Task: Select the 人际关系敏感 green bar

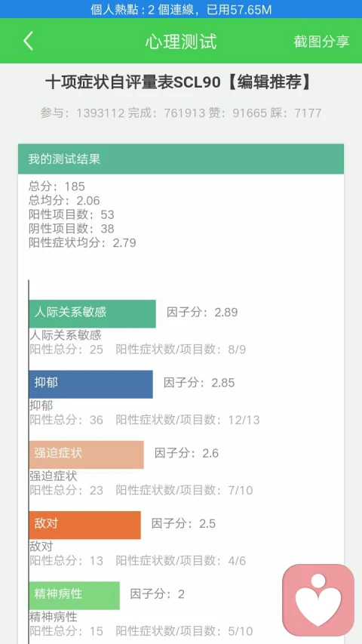Action: click(92, 314)
